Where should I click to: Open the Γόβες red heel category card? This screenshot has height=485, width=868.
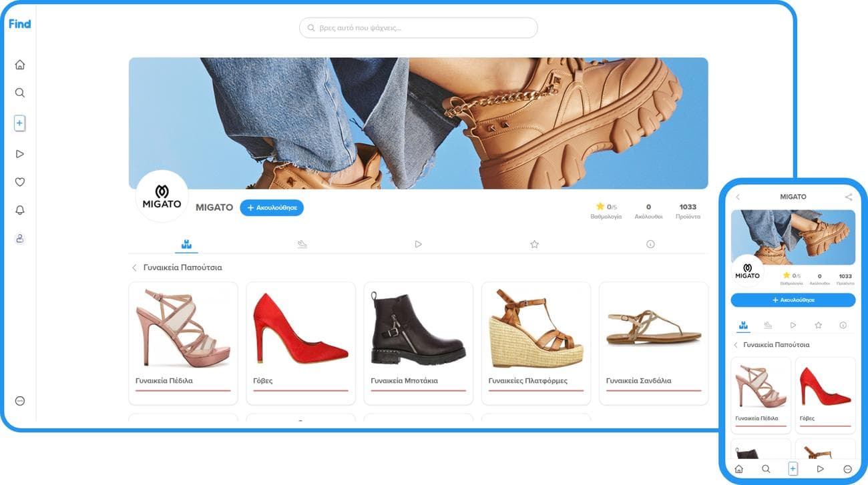pos(300,343)
